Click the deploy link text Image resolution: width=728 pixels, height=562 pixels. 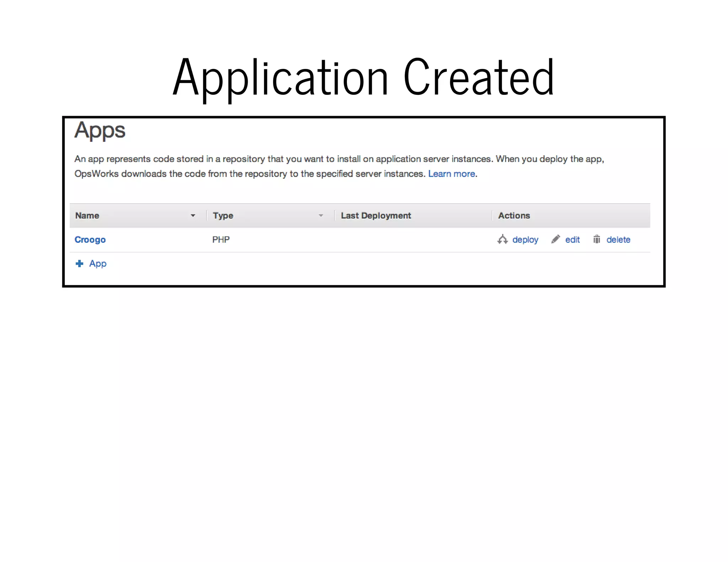tap(525, 240)
